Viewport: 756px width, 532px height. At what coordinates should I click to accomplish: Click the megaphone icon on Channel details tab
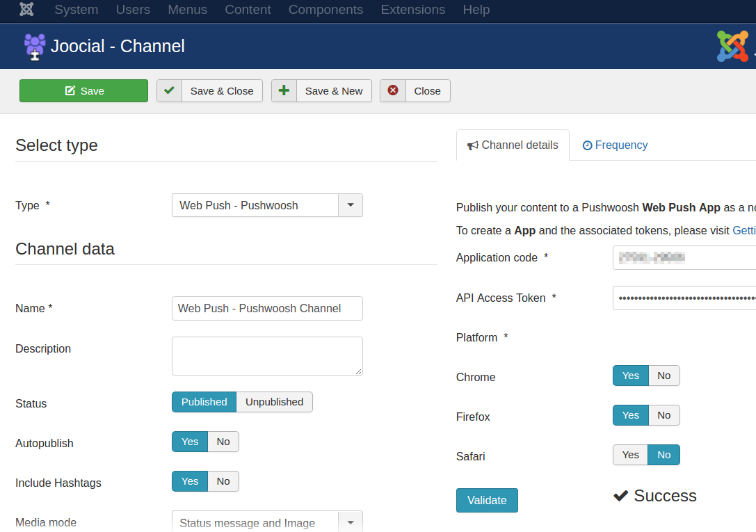(x=472, y=145)
